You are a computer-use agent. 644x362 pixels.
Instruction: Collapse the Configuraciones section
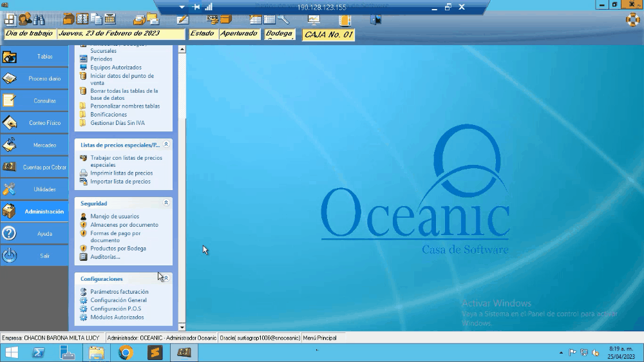[x=166, y=278]
